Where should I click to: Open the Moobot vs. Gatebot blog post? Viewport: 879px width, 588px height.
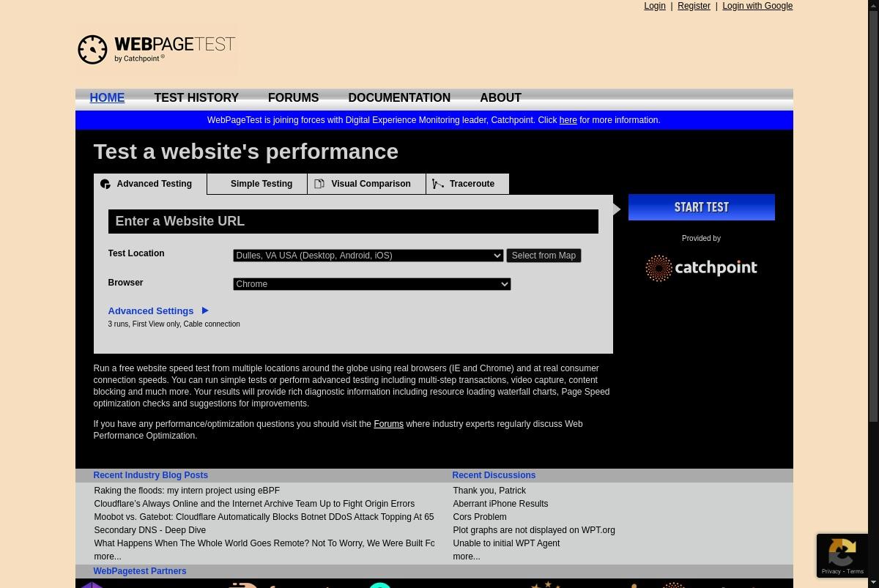(264, 517)
